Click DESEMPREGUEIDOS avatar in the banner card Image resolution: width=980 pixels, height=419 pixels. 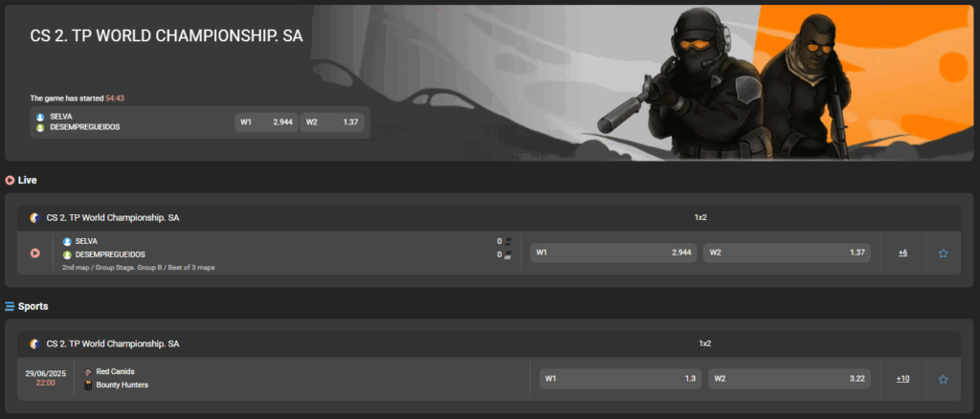point(40,127)
